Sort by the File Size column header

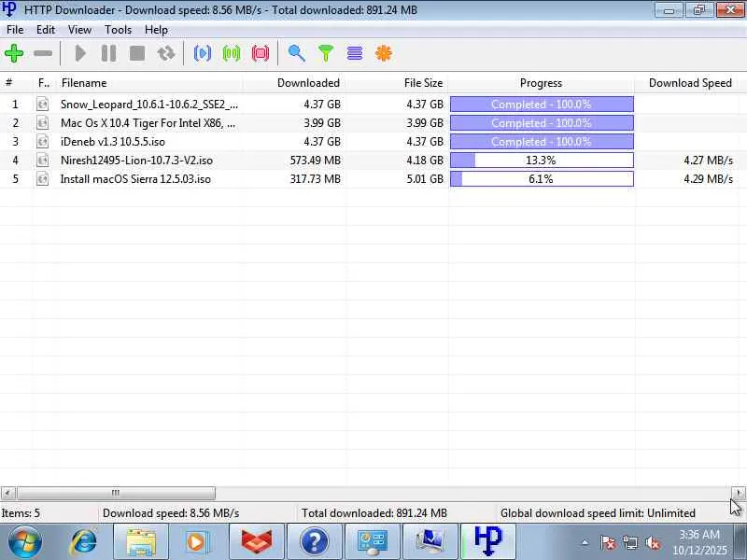pyautogui.click(x=398, y=83)
